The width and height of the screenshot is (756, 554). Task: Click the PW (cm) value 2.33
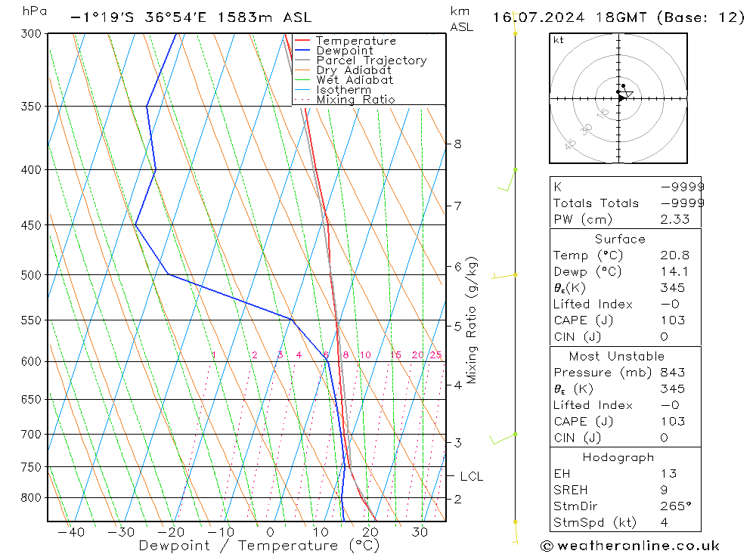pyautogui.click(x=675, y=219)
